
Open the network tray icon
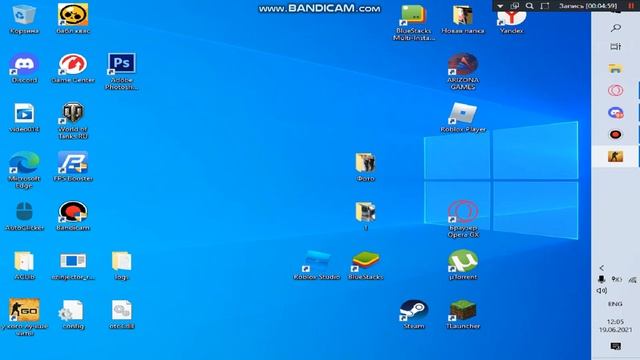[633, 280]
